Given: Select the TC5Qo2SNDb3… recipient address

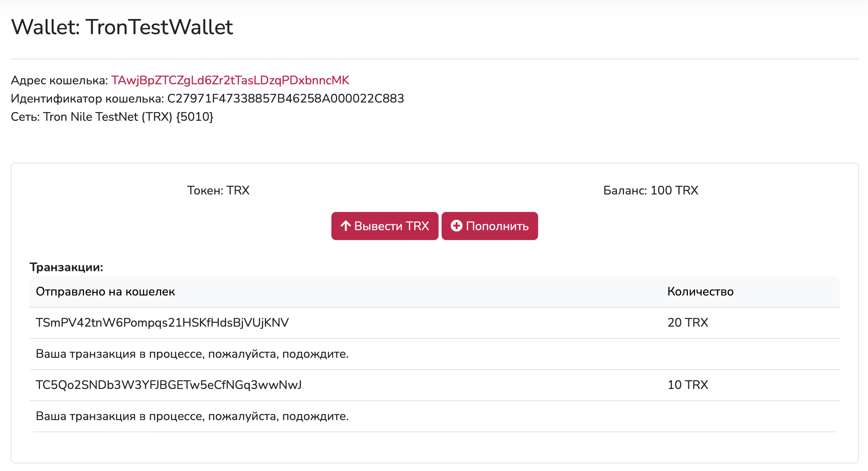Looking at the screenshot, I should click(169, 385).
